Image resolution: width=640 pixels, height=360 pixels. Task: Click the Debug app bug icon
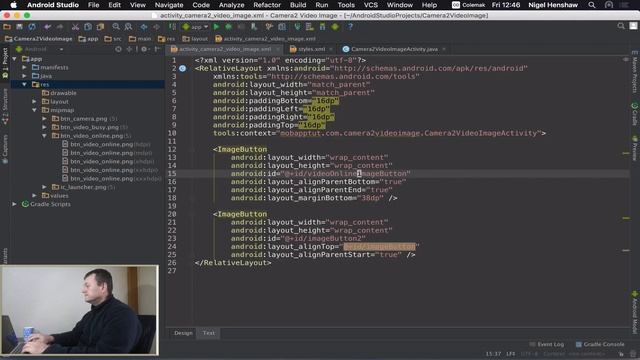pos(229,27)
